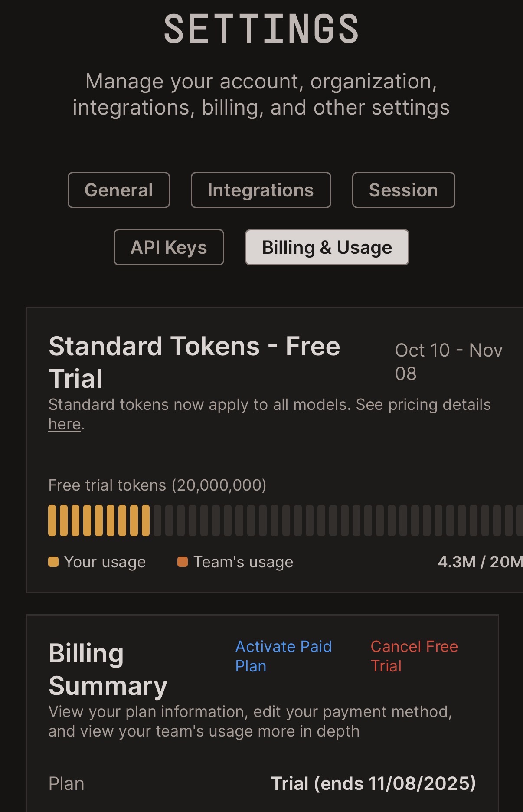This screenshot has width=523, height=812.
Task: Click the yellow Your usage legend swatch
Action: 53,562
